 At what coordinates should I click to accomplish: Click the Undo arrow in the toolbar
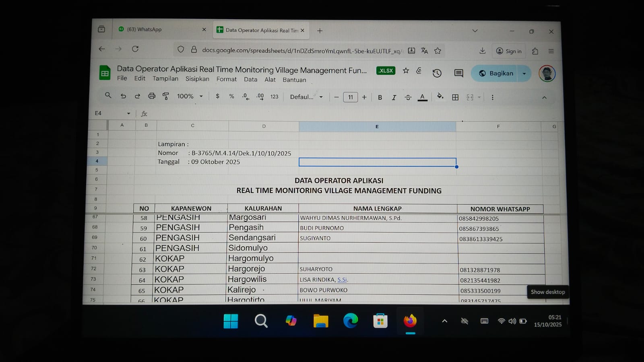point(123,96)
